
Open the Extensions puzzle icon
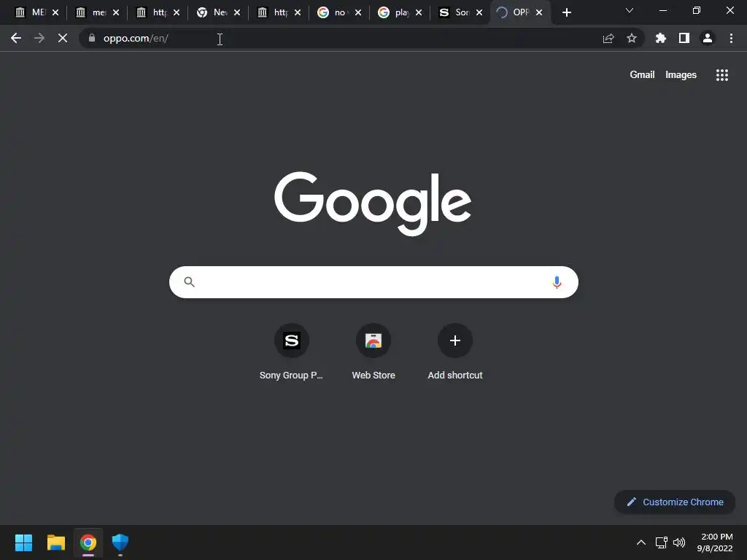tap(661, 38)
